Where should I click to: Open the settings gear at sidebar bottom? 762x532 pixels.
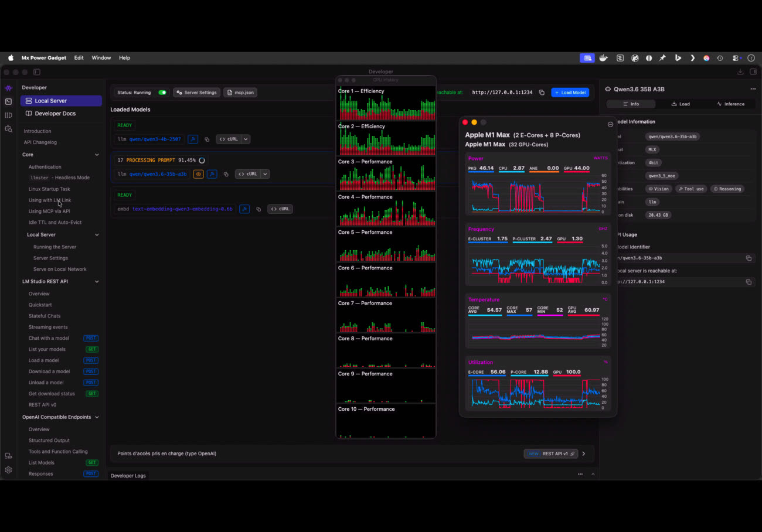8,470
